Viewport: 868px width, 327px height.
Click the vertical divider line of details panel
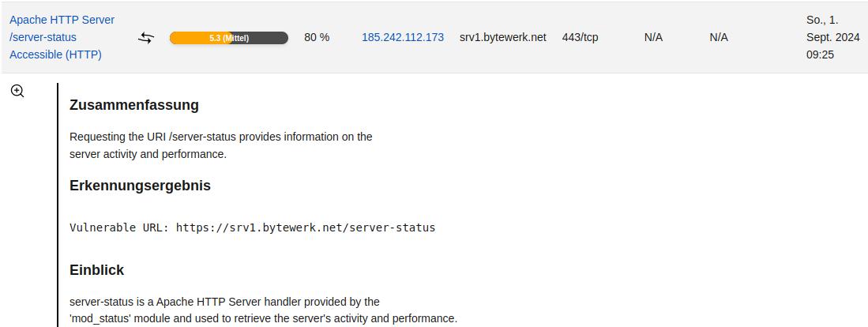pos(58,205)
